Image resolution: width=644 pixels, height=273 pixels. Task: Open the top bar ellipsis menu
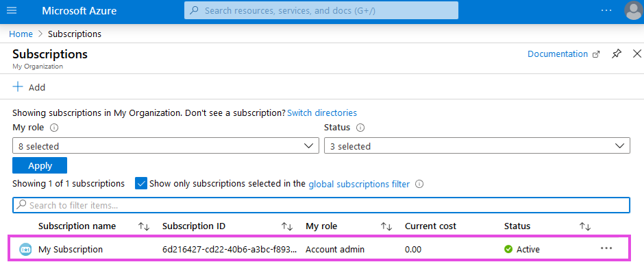[x=606, y=10]
